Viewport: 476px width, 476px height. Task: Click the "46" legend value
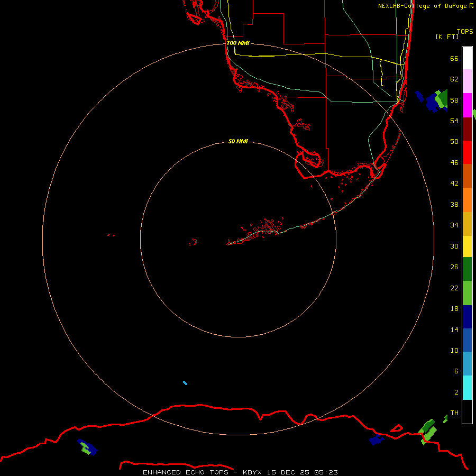[454, 163]
